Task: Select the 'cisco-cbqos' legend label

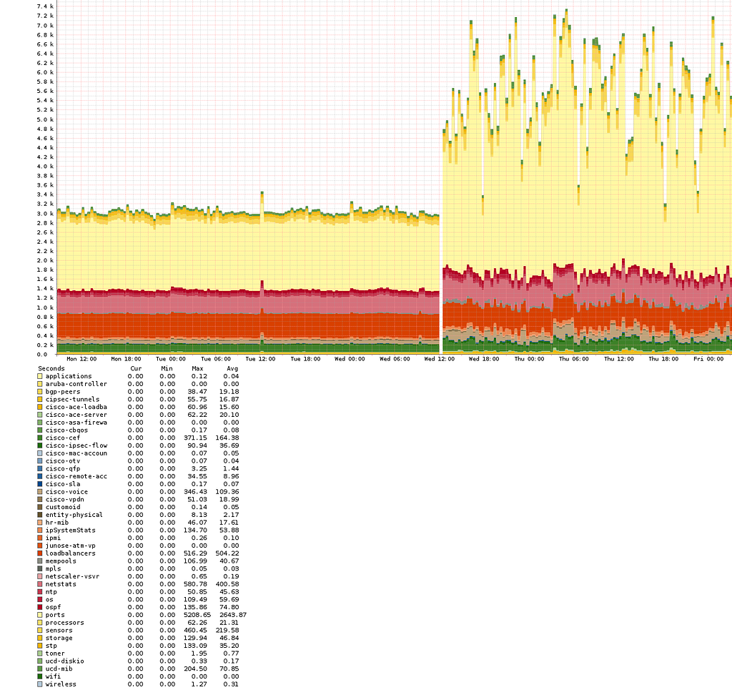Action: [66, 430]
